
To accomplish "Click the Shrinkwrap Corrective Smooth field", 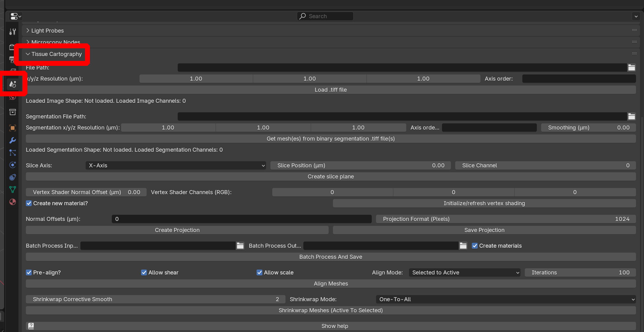I will (156, 299).
